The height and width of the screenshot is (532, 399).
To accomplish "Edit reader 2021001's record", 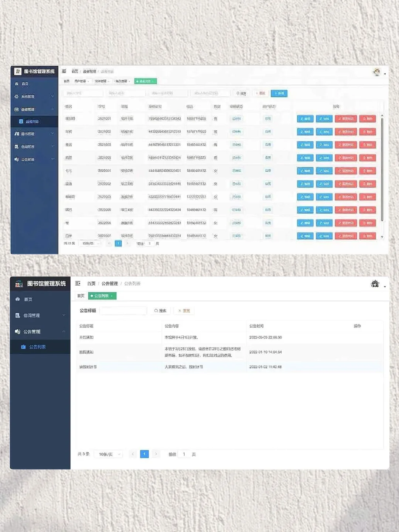I will (x=305, y=119).
